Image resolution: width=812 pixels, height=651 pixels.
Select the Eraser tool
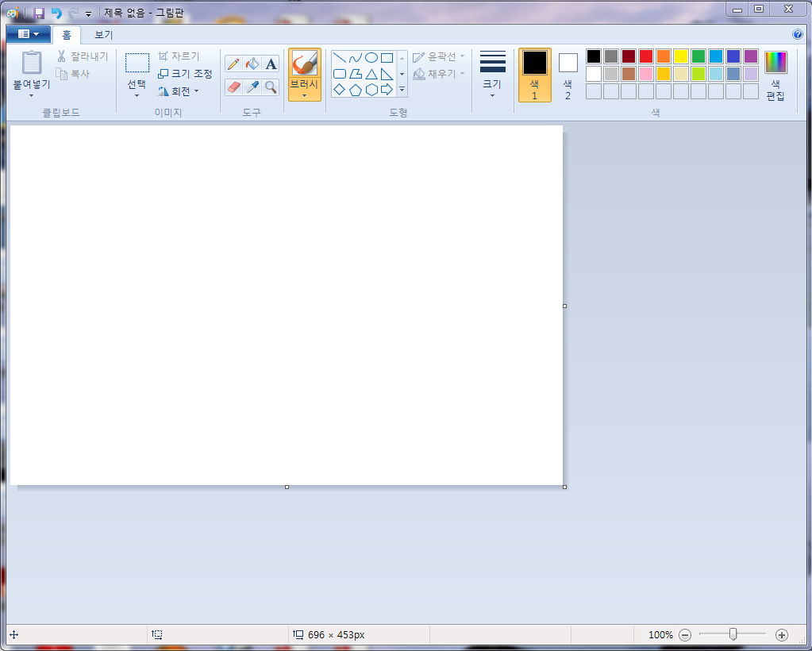[x=233, y=87]
